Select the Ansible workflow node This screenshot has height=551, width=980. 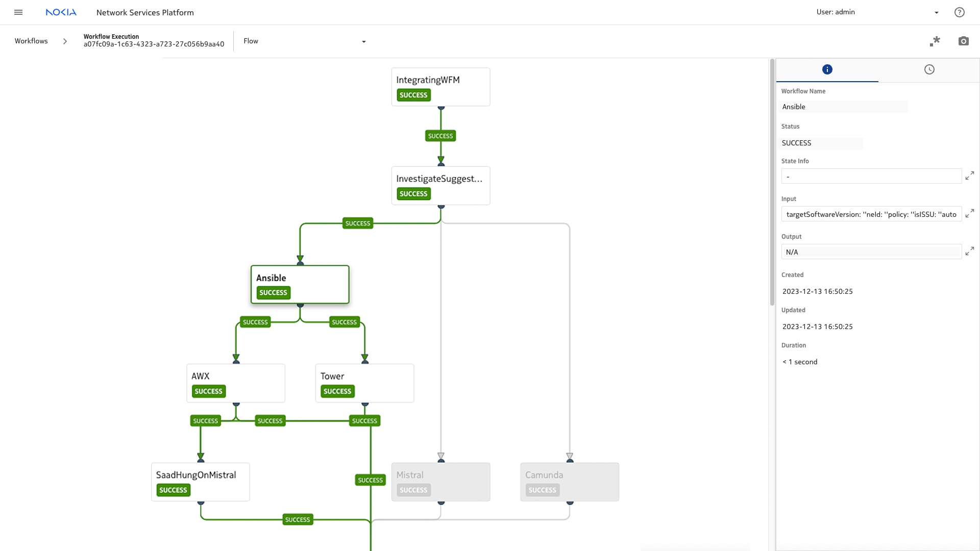click(x=300, y=284)
